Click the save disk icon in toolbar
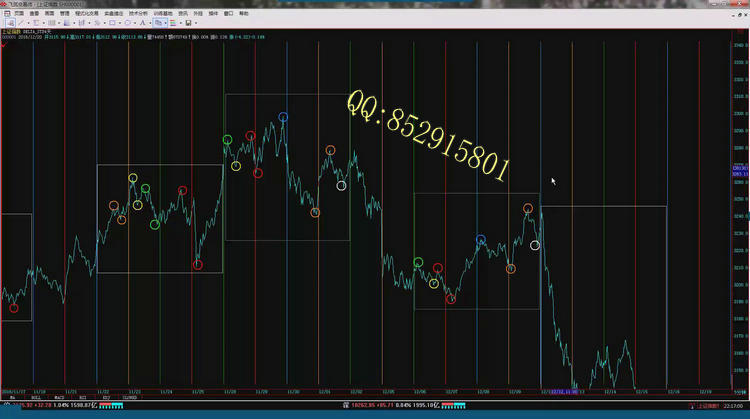Screen dimensions: 750x419 188,22
